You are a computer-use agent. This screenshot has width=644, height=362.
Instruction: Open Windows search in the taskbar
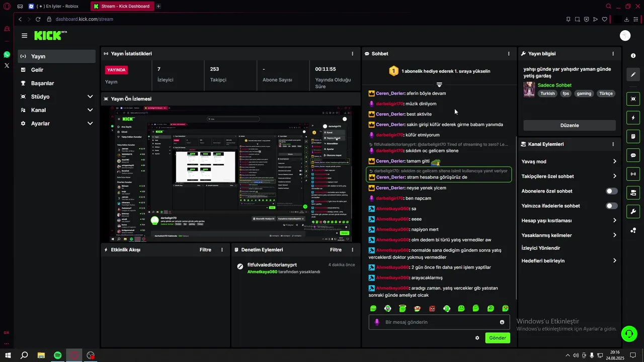(24, 355)
